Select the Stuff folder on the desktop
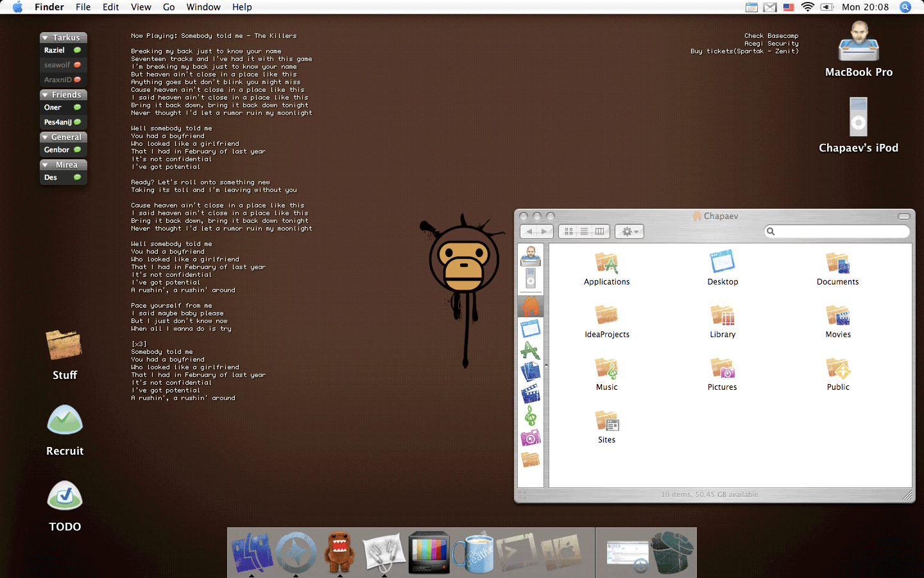The height and width of the screenshot is (578, 924). tap(65, 355)
